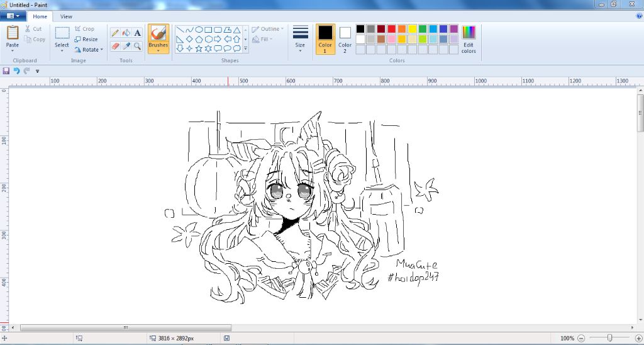Image resolution: width=644 pixels, height=345 pixels.
Task: Choose the Right triangle shape
Action: point(180,39)
